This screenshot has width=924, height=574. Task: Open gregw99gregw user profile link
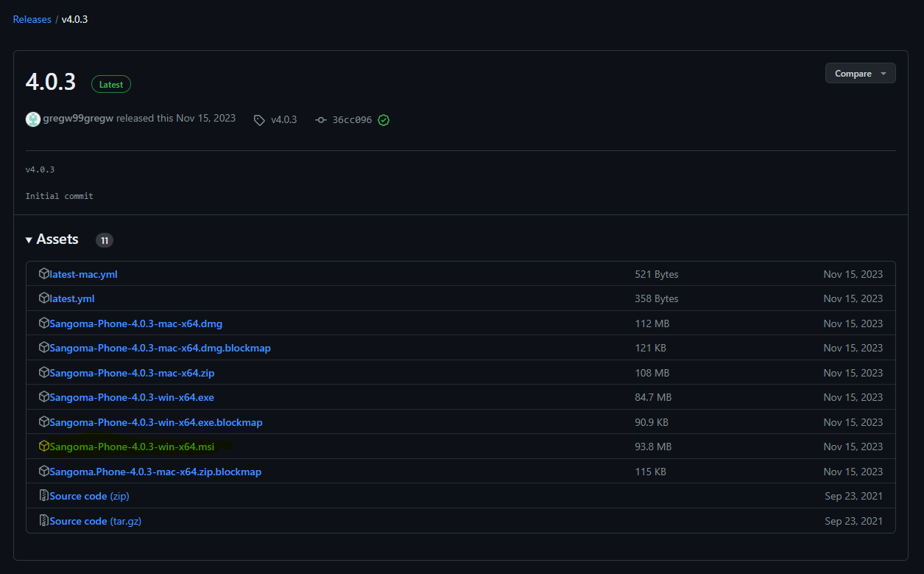coord(78,118)
